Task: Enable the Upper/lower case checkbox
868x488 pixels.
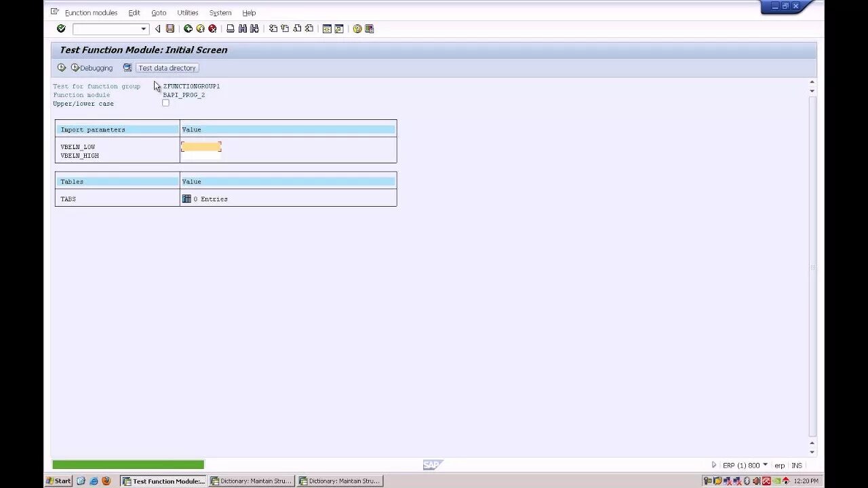Action: (165, 102)
